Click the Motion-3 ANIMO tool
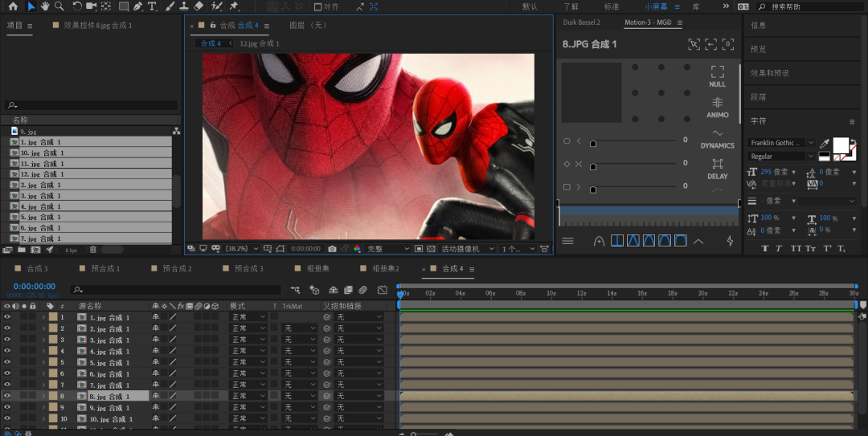The image size is (868, 436). click(718, 108)
